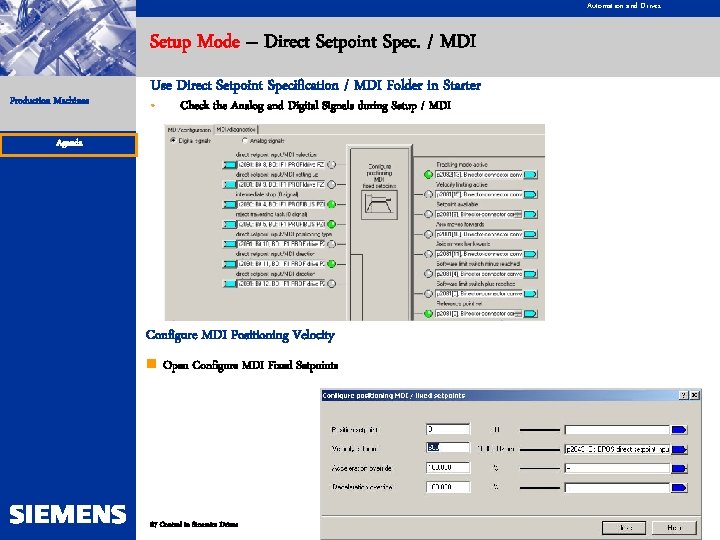Image resolution: width=720 pixels, height=540 pixels.
Task: Click the Help button in the dialog
Action: [674, 528]
